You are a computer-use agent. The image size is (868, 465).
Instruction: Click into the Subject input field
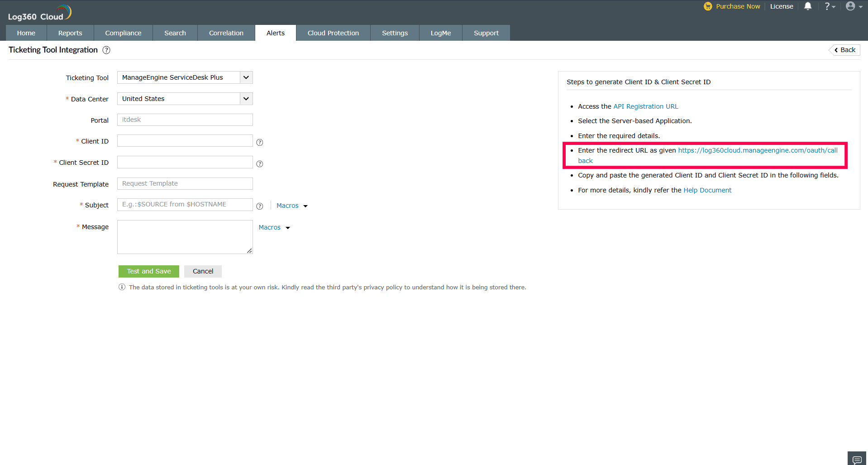click(185, 205)
